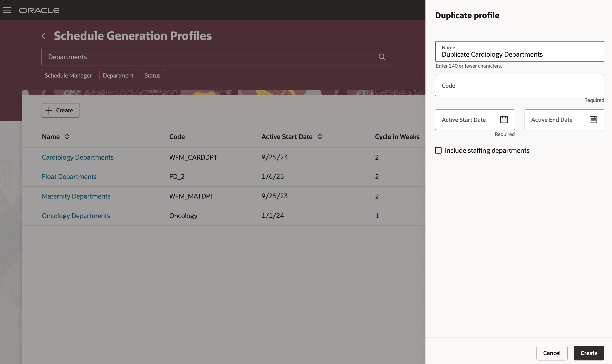Viewport: 612px width, 364px height.
Task: Open the navigation hamburger menu
Action: 7,10
